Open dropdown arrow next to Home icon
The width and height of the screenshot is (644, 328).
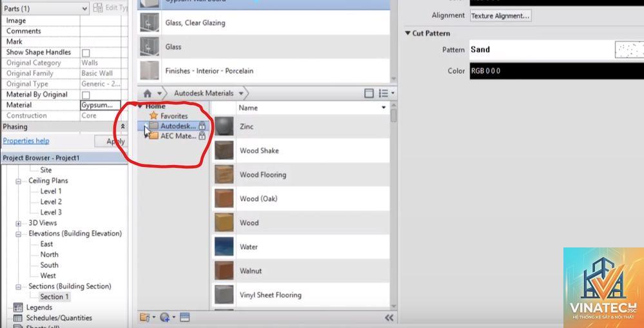click(159, 93)
